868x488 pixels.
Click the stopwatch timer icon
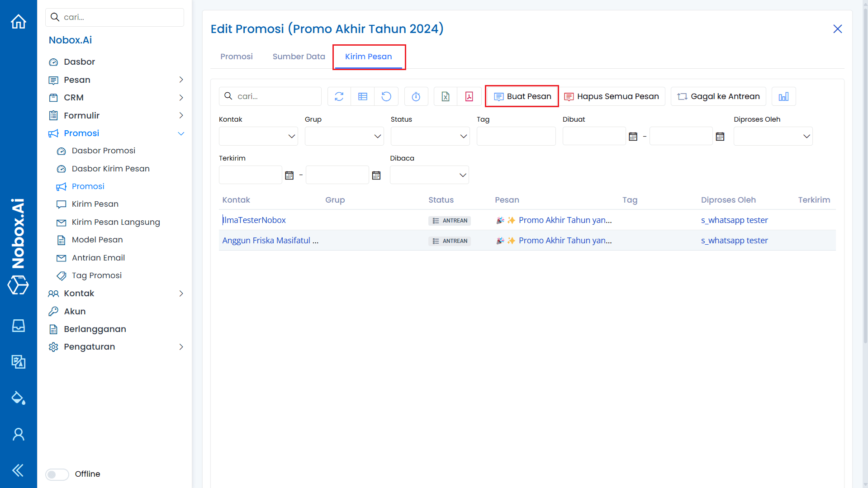coord(416,96)
